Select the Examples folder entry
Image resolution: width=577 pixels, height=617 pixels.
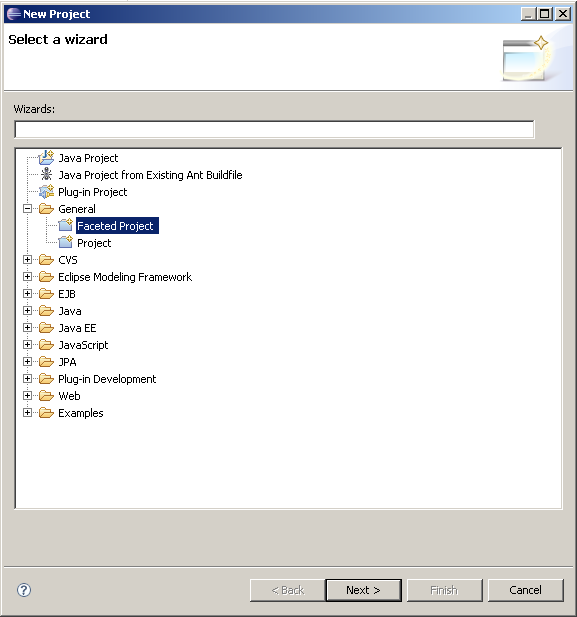tap(81, 413)
